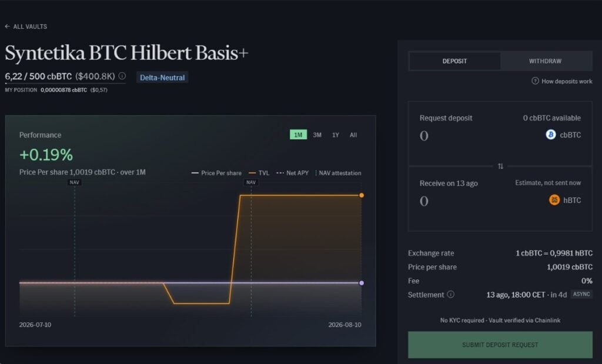Select the 3M performance range
The width and height of the screenshot is (602, 364).
coord(317,135)
